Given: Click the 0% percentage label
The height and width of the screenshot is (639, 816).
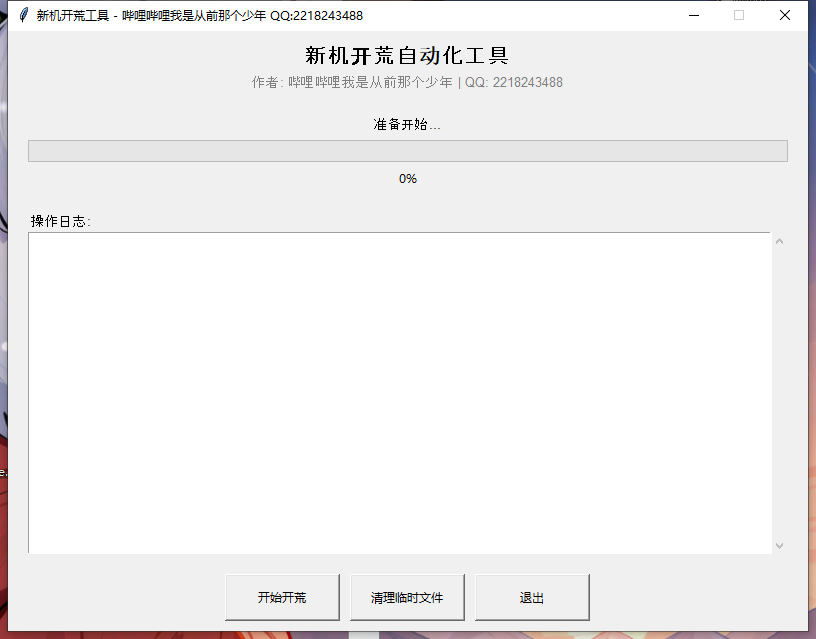Looking at the screenshot, I should point(408,179).
